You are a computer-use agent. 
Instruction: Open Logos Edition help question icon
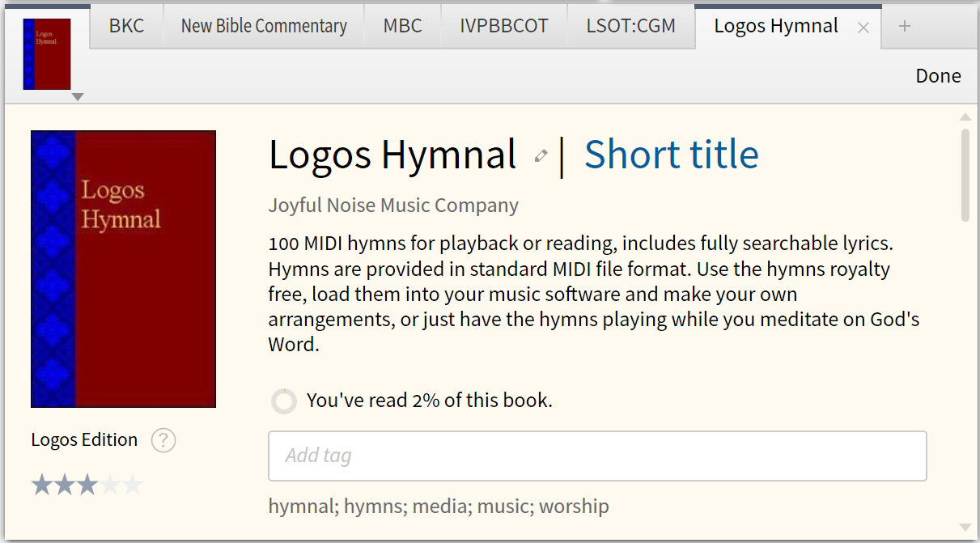click(x=163, y=440)
